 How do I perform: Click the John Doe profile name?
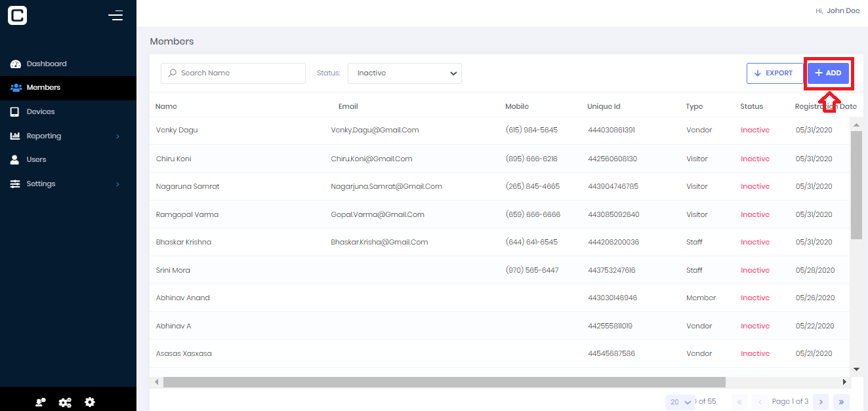pos(842,10)
